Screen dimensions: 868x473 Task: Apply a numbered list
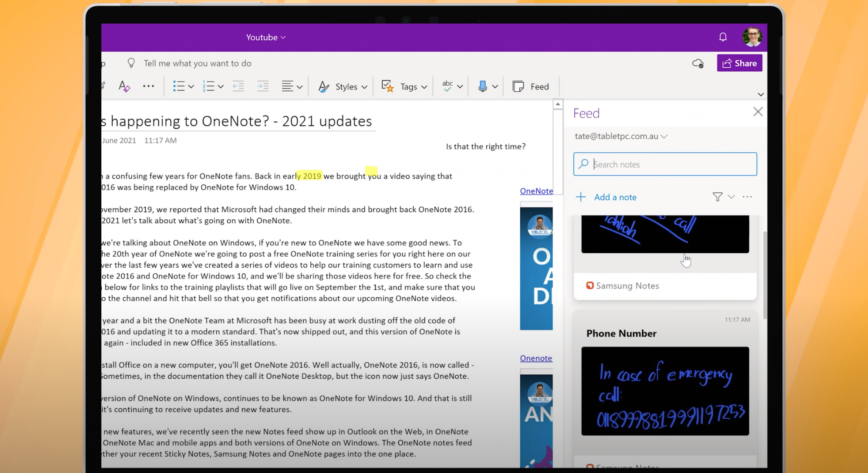(x=208, y=86)
